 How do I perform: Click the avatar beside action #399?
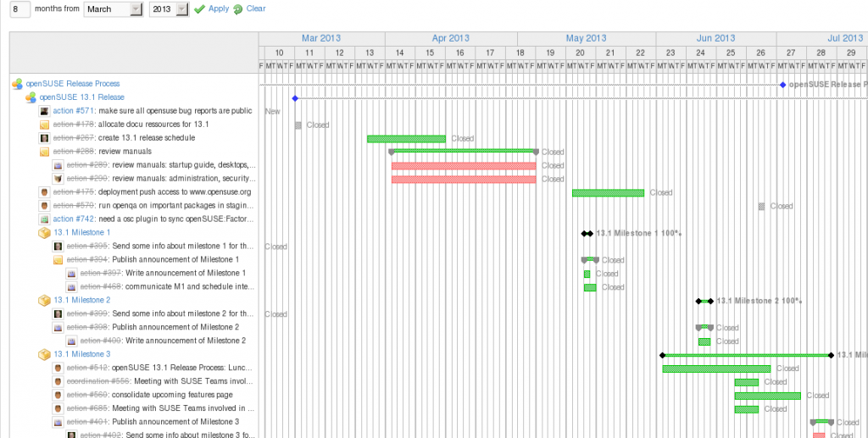[58, 313]
